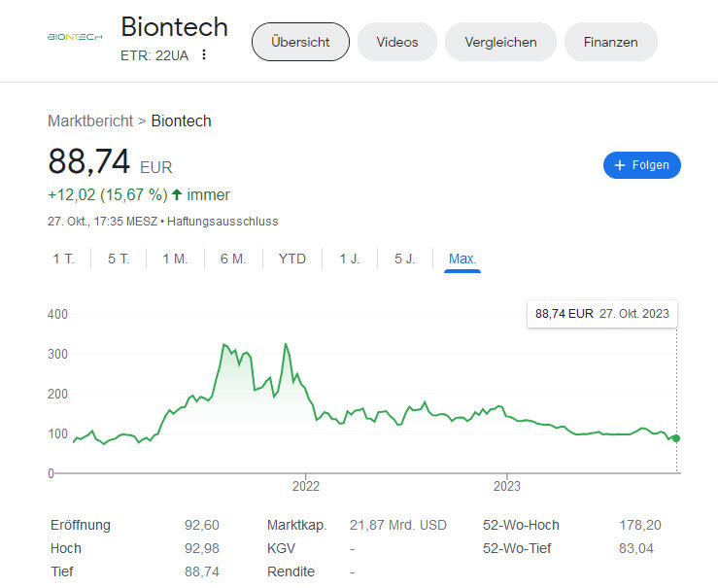Click the green up arrow next to immer
Viewport: 718px width, 588px height.
click(177, 194)
